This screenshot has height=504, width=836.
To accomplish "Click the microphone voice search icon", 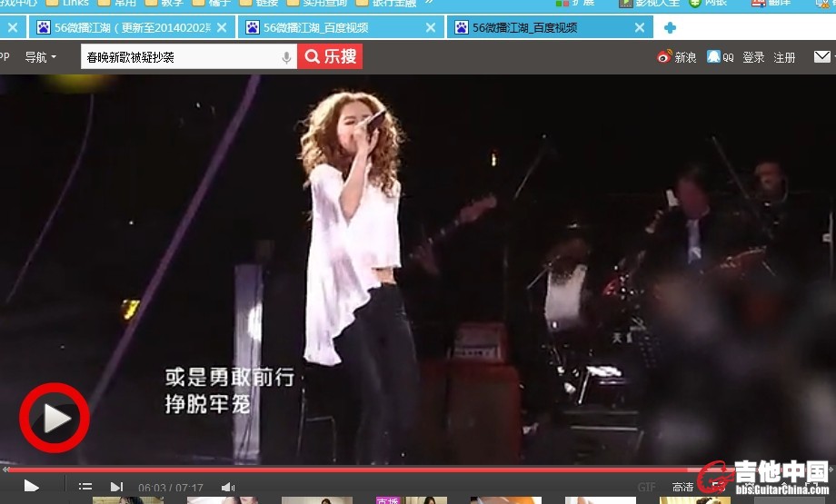I will tap(287, 57).
